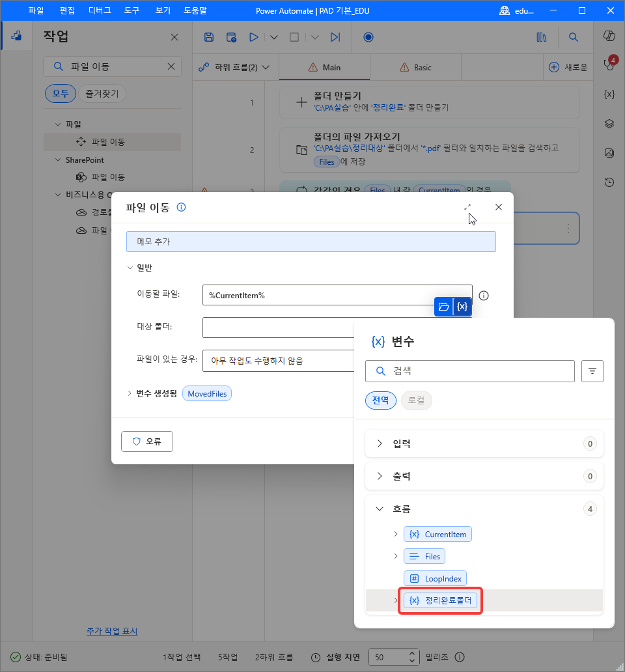Viewport: 625px width, 672px height.
Task: Collapse the 흐름 variables section
Action: 380,509
